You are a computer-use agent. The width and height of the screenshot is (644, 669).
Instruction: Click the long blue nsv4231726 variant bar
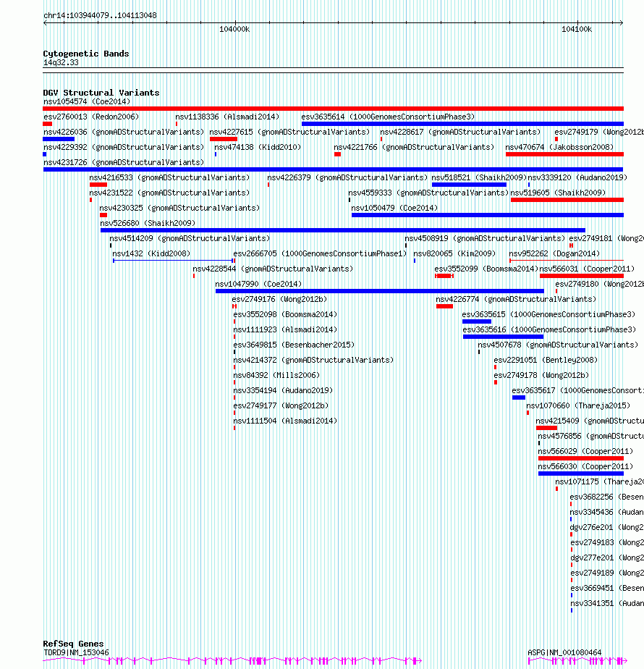coord(333,169)
